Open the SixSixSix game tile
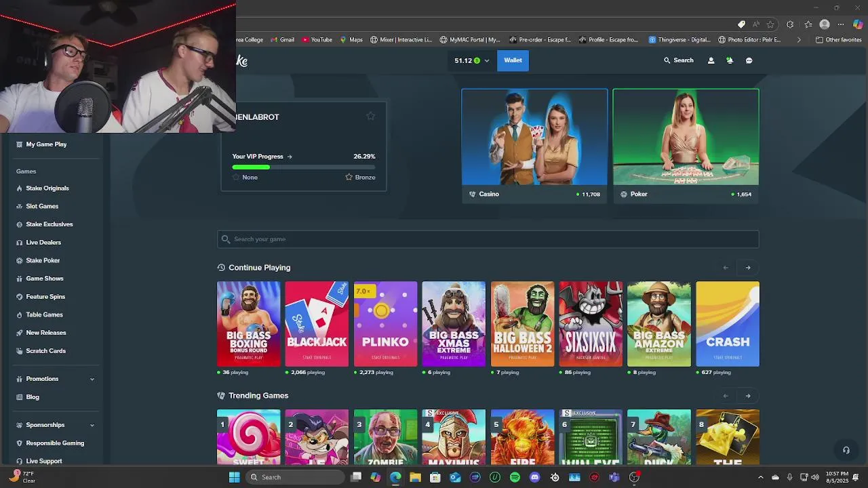This screenshot has height=488, width=868. pyautogui.click(x=591, y=324)
